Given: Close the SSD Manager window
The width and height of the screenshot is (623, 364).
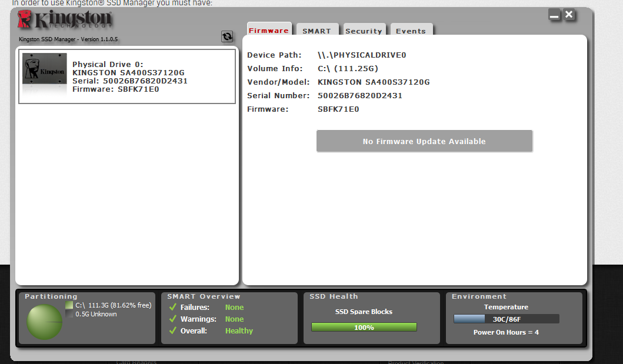Looking at the screenshot, I should (x=569, y=15).
